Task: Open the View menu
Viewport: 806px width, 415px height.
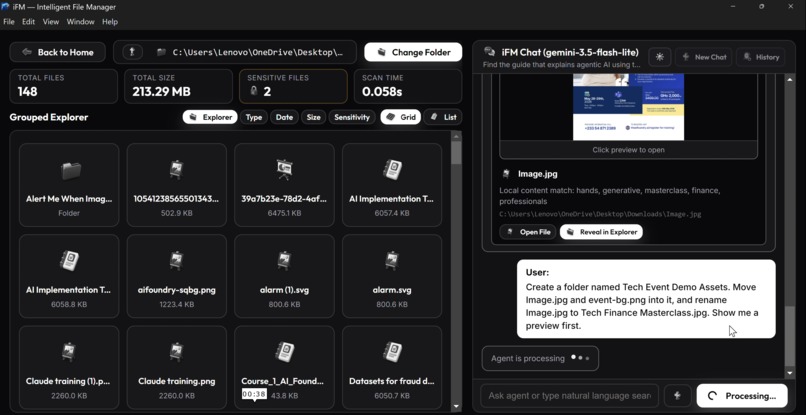Action: (51, 22)
